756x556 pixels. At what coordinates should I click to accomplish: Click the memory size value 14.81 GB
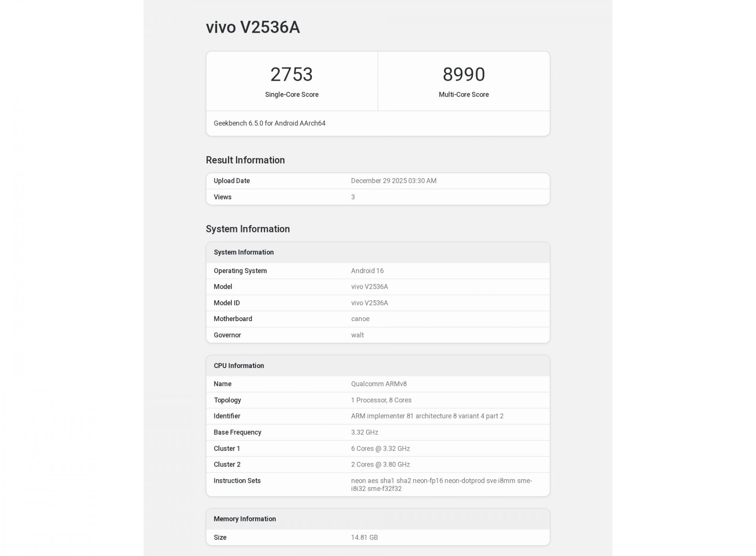[364, 537]
